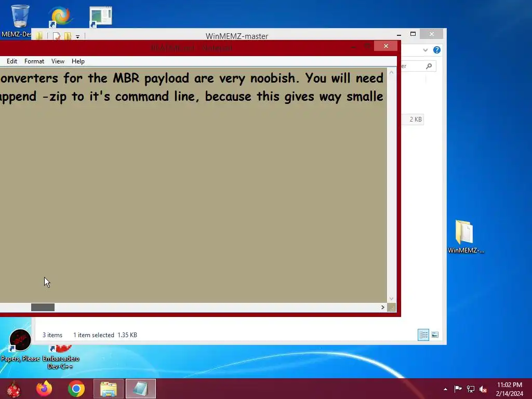Click '1 item selected 1.35 KB' status text
Screen dimensions: 532x399
(x=105, y=335)
